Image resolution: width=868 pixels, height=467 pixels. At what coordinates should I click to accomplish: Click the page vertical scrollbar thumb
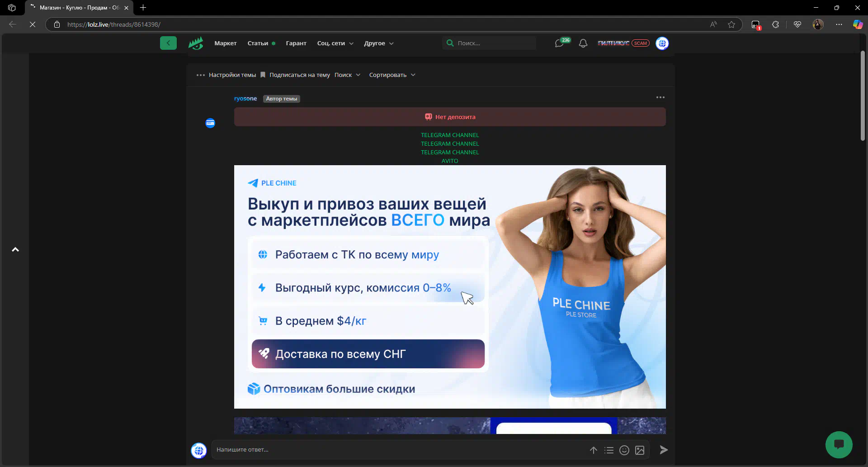pyautogui.click(x=863, y=96)
